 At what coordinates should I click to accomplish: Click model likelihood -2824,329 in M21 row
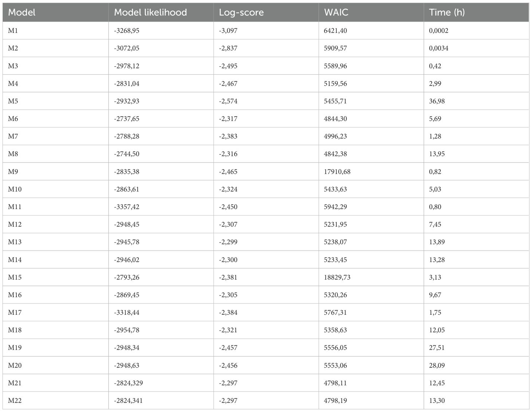tap(128, 383)
